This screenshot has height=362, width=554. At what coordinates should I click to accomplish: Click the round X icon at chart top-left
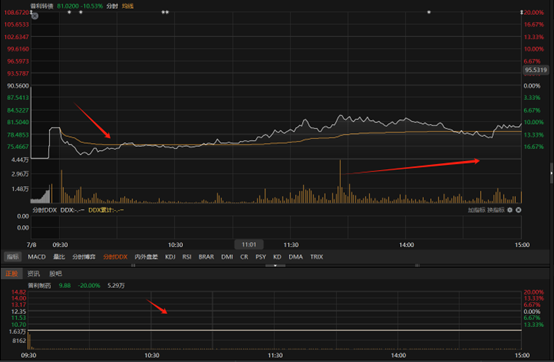click(x=35, y=16)
